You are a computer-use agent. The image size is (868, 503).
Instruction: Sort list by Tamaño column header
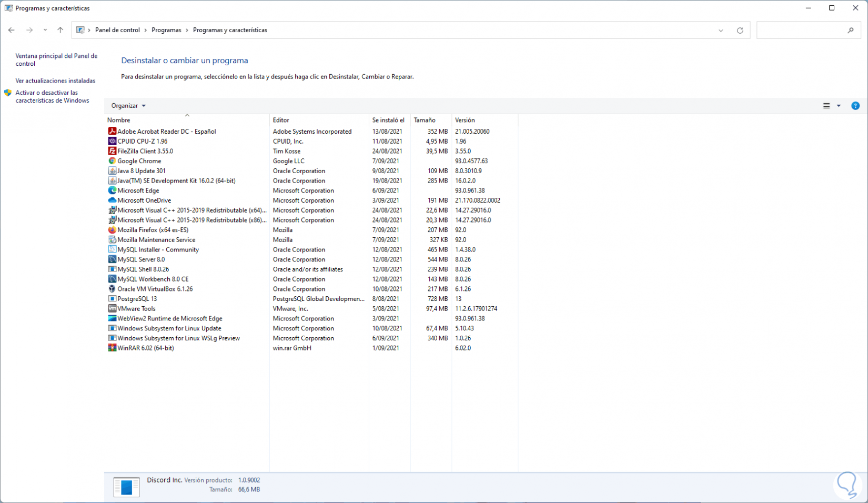[431, 120]
